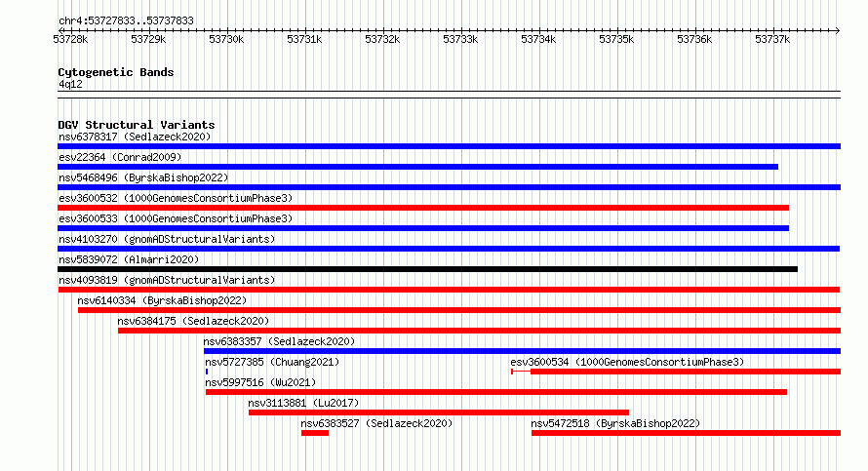868x471 pixels.
Task: Open the esv3600534 (1000GenomesConsortiumPhase3) label
Action: click(627, 362)
